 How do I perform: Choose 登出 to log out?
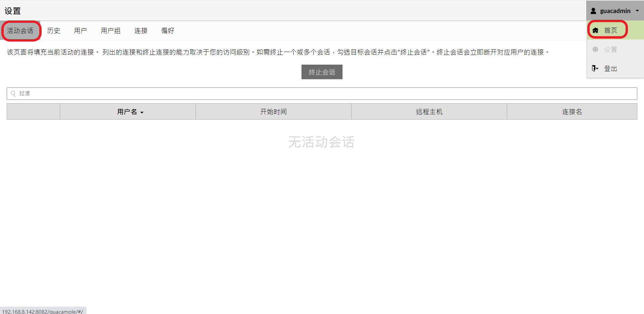pos(615,68)
